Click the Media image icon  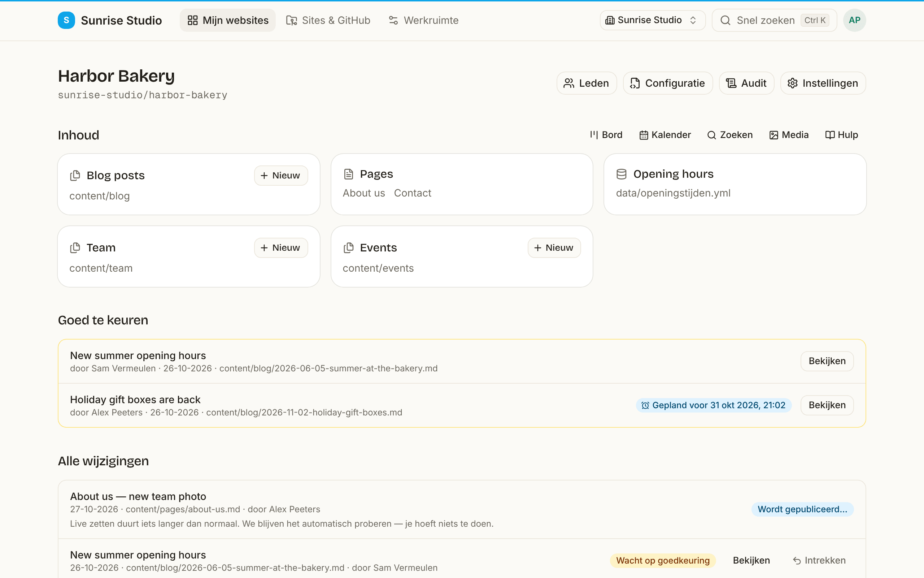[773, 135]
